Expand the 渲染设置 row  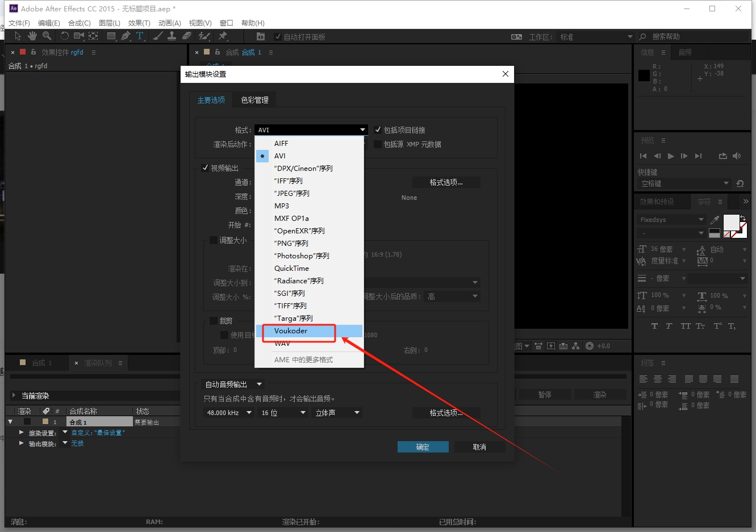21,433
